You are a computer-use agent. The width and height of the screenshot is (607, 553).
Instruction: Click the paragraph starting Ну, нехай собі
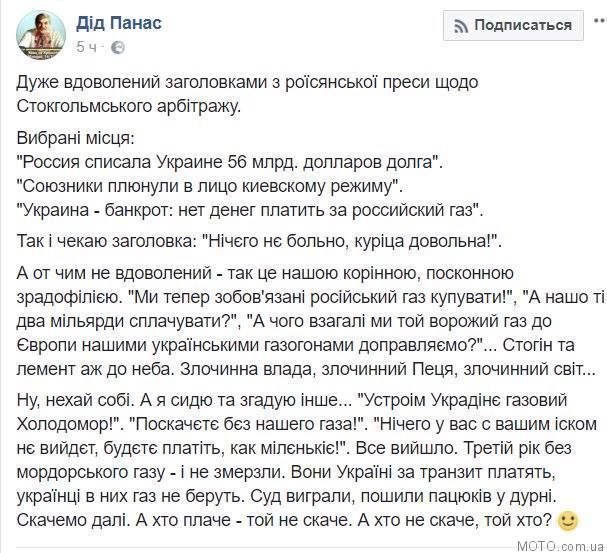point(307,460)
